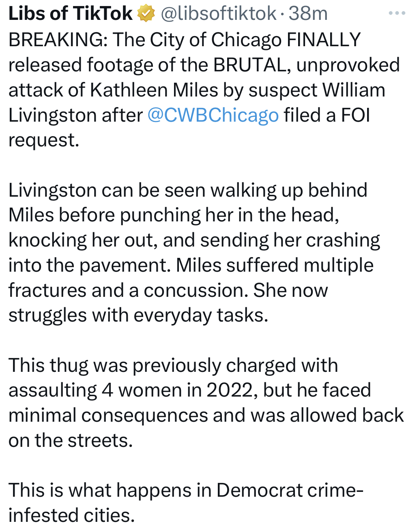Open the 38m timestamp link
Screen dimensions: 419x532
pos(308,14)
